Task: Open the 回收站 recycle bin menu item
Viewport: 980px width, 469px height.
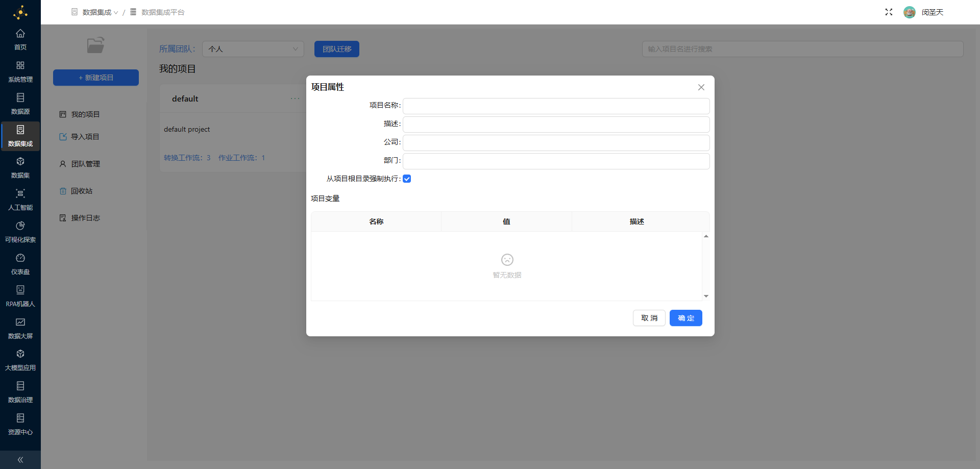Action: click(x=82, y=191)
